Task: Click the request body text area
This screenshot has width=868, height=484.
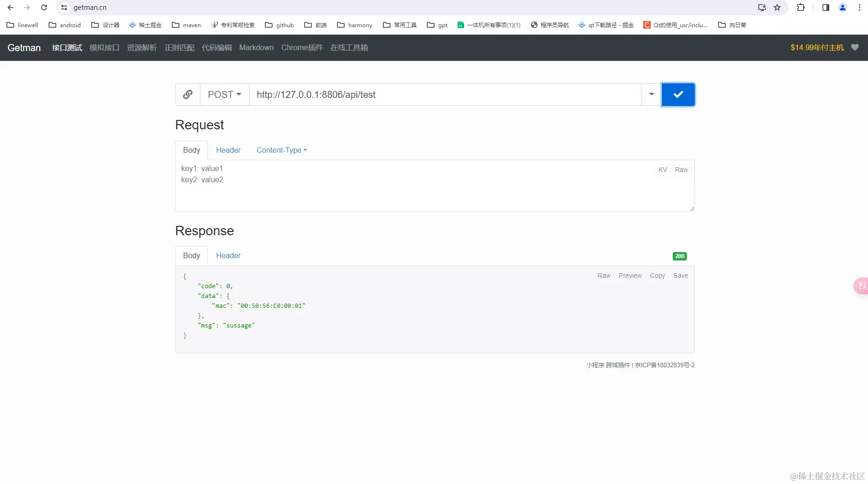Action: coord(435,186)
